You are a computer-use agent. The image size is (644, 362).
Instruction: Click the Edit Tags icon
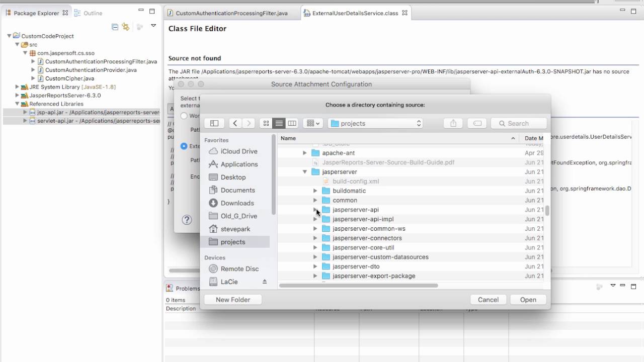[x=477, y=123]
